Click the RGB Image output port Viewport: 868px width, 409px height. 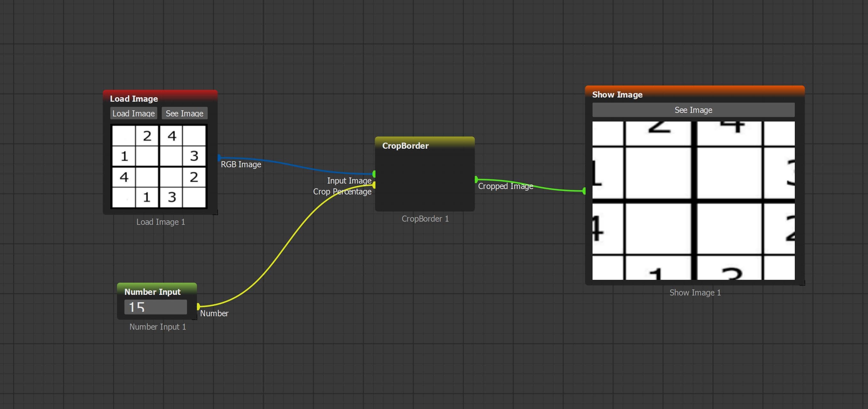[x=219, y=157]
